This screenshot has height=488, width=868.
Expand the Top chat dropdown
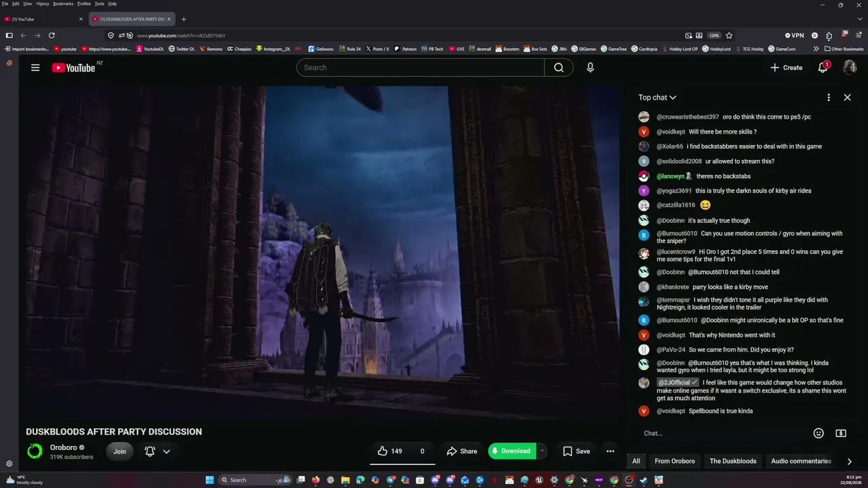657,98
